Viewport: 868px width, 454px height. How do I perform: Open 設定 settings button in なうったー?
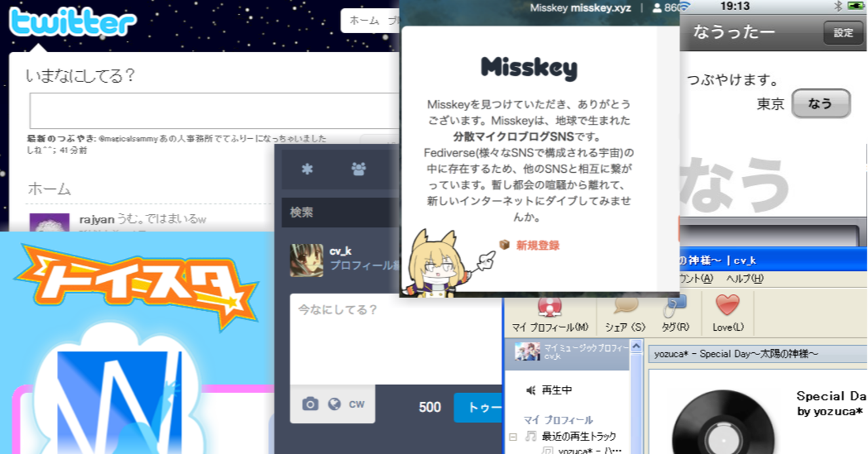tap(844, 33)
